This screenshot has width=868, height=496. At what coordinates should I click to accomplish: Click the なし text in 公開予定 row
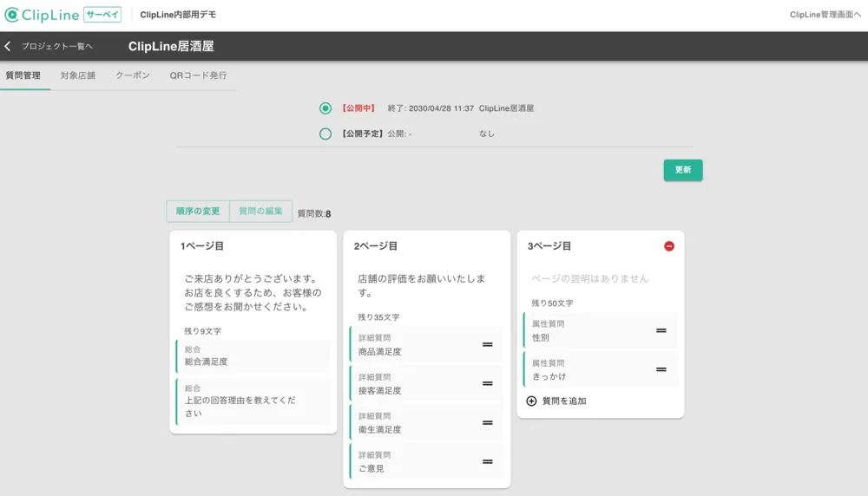coord(487,134)
